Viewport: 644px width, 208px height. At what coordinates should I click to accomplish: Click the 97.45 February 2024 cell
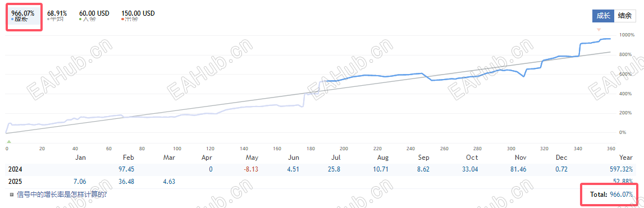(126, 169)
